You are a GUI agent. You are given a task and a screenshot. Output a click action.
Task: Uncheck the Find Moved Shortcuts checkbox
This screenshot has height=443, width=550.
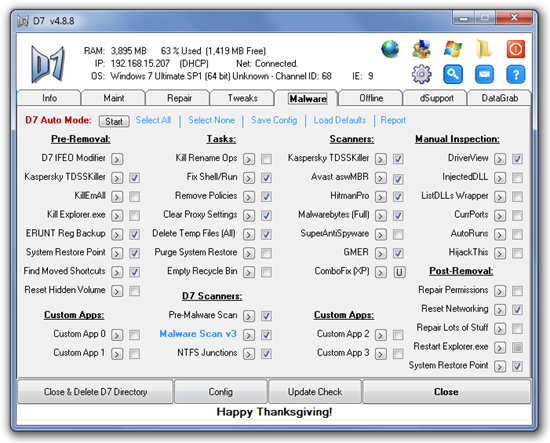coord(134,272)
